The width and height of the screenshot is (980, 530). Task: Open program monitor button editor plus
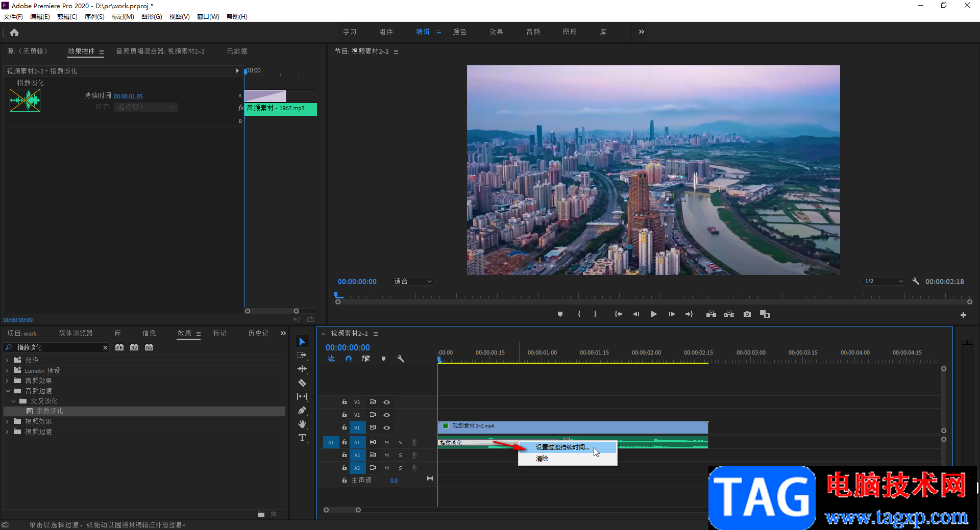coord(963,315)
